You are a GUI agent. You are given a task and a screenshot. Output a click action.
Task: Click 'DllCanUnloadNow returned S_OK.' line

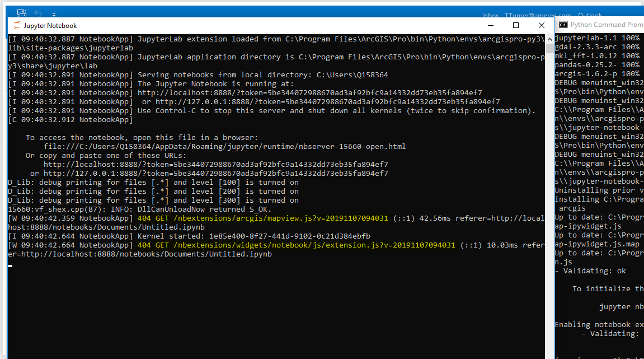click(140, 209)
